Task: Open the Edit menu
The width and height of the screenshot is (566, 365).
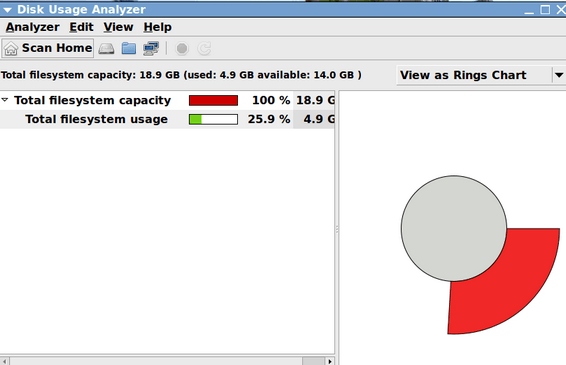Action: point(81,27)
